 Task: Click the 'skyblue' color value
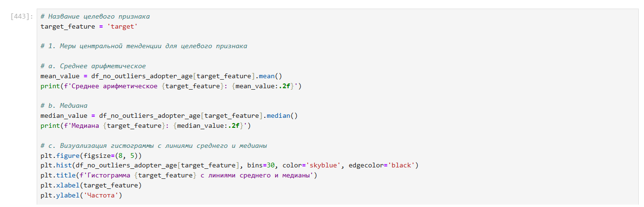(x=325, y=166)
